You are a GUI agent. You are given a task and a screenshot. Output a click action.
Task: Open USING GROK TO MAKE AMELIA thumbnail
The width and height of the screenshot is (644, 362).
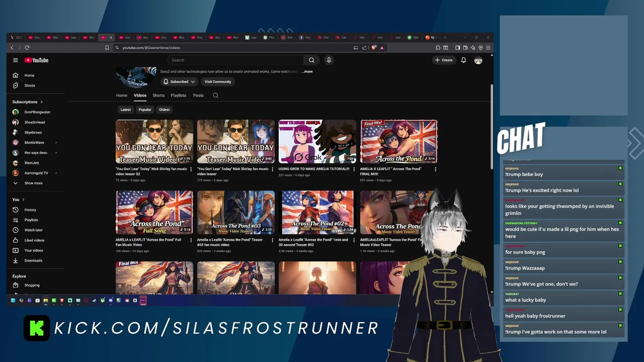coord(317,141)
